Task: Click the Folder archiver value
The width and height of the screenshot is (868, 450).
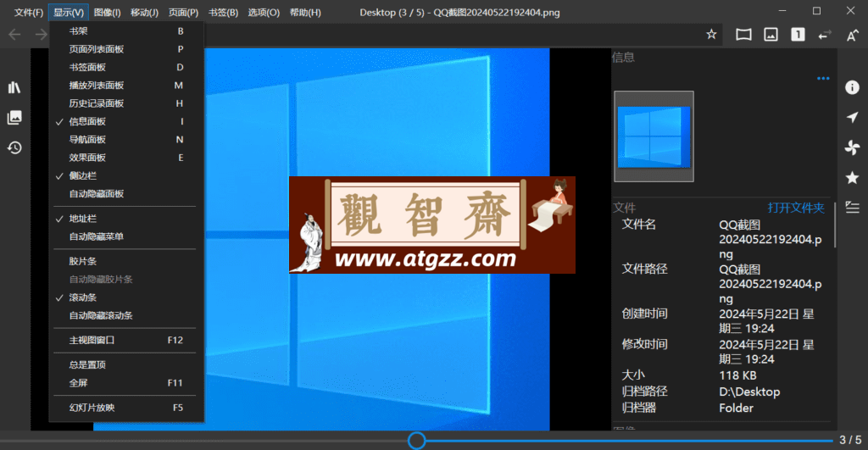Action: pos(736,408)
